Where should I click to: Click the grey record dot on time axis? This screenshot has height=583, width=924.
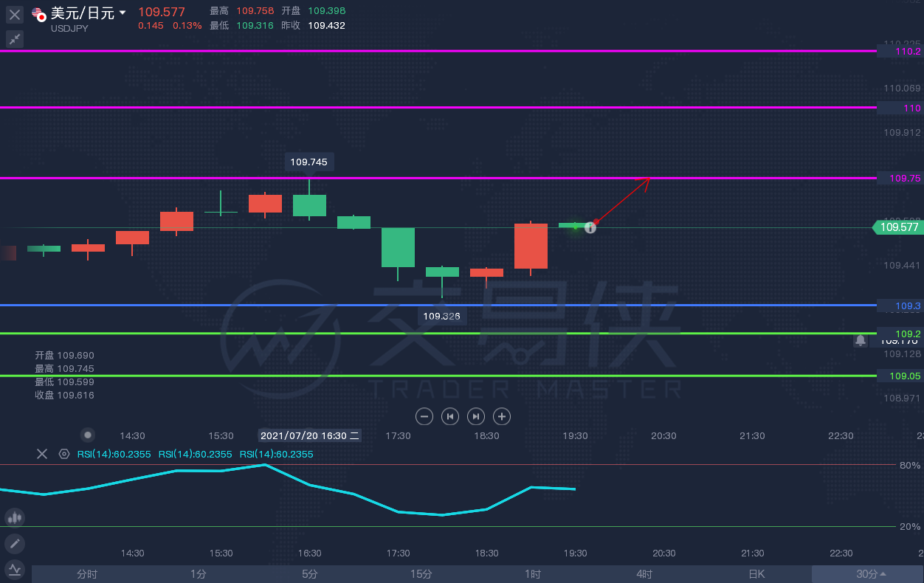[88, 435]
